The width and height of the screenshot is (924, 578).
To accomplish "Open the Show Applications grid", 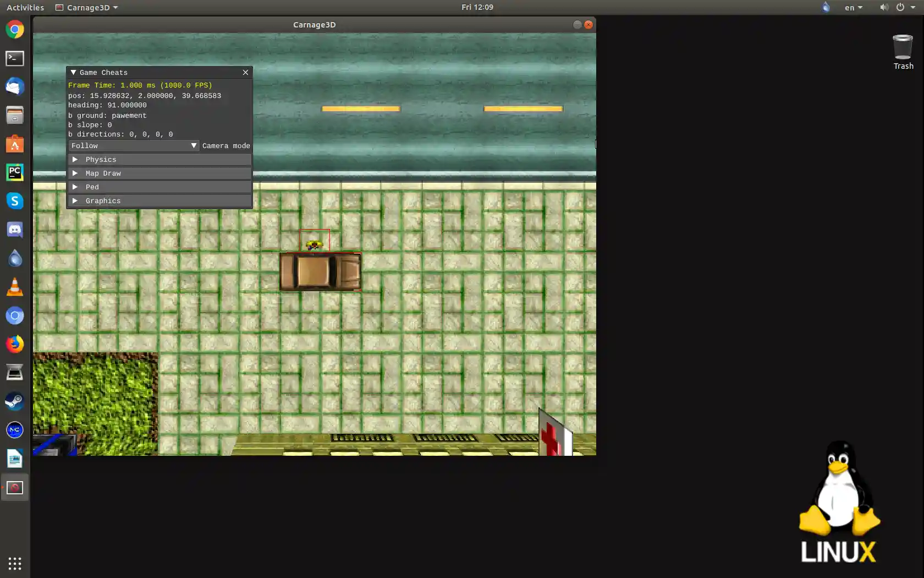I will 14,564.
